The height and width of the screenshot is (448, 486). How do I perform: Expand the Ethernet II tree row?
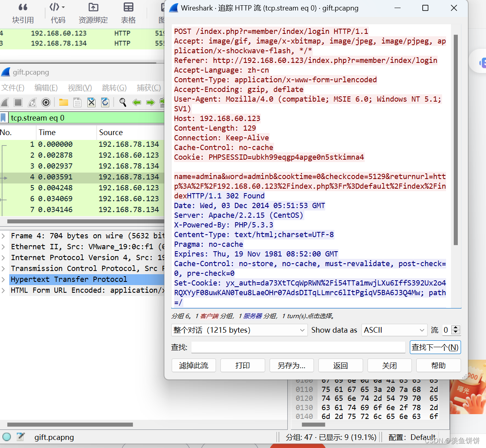tap(3, 247)
